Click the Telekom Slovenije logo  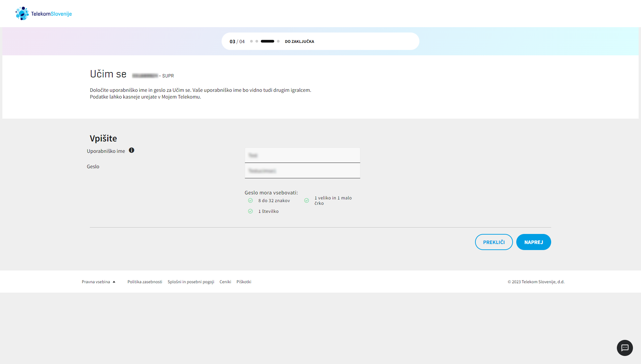(44, 13)
